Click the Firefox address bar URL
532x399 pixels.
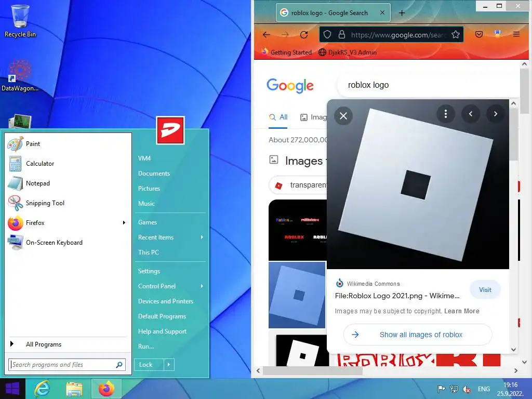tap(398, 35)
